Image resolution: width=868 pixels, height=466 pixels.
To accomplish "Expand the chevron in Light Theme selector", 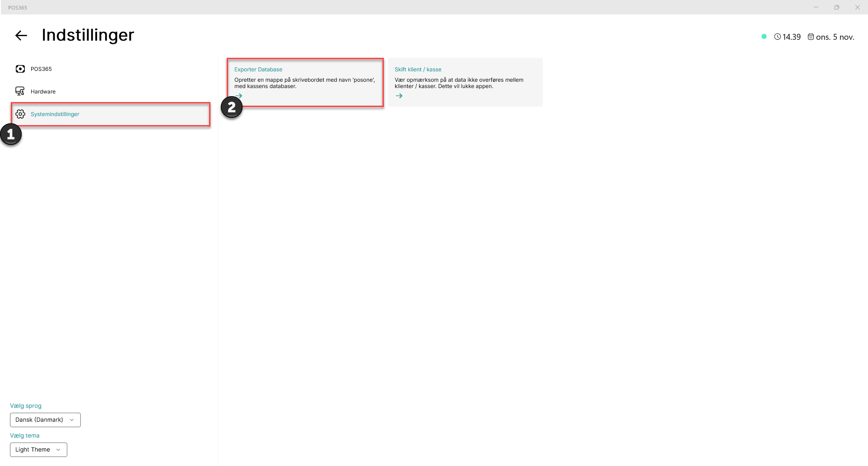I will coord(58,450).
